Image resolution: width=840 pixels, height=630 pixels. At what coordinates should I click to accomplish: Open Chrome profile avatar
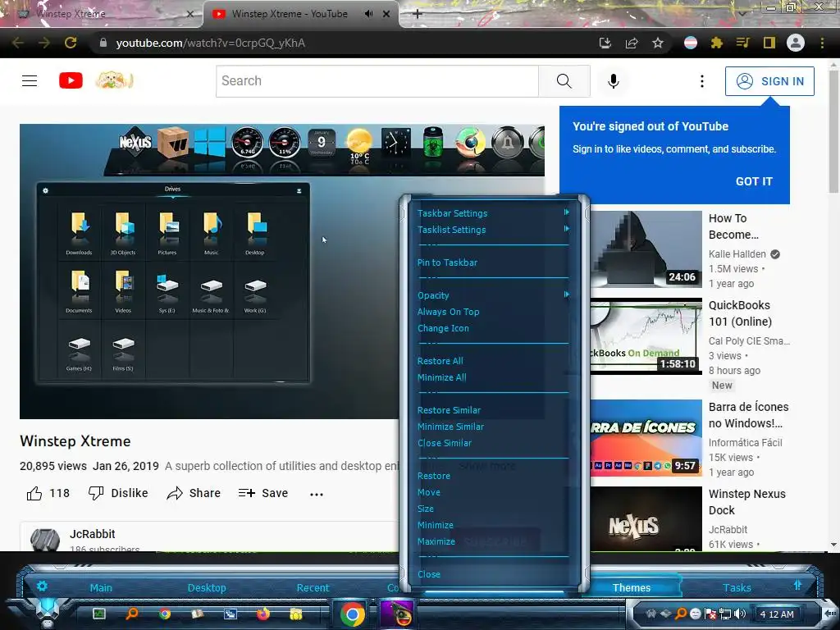click(x=796, y=43)
